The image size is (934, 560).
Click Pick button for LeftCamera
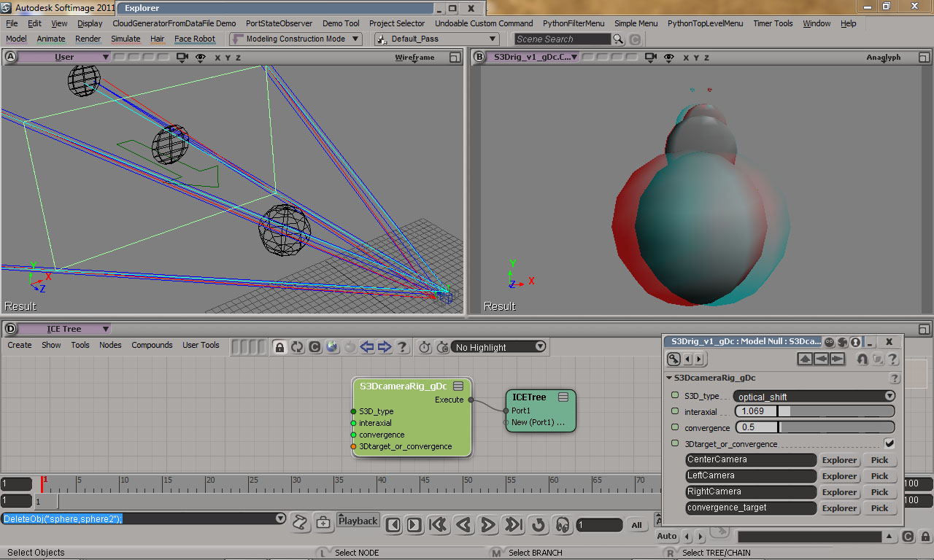[x=880, y=476]
